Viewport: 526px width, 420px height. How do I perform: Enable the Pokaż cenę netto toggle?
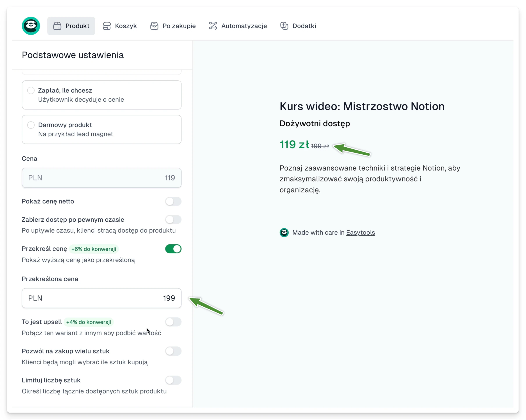(173, 201)
